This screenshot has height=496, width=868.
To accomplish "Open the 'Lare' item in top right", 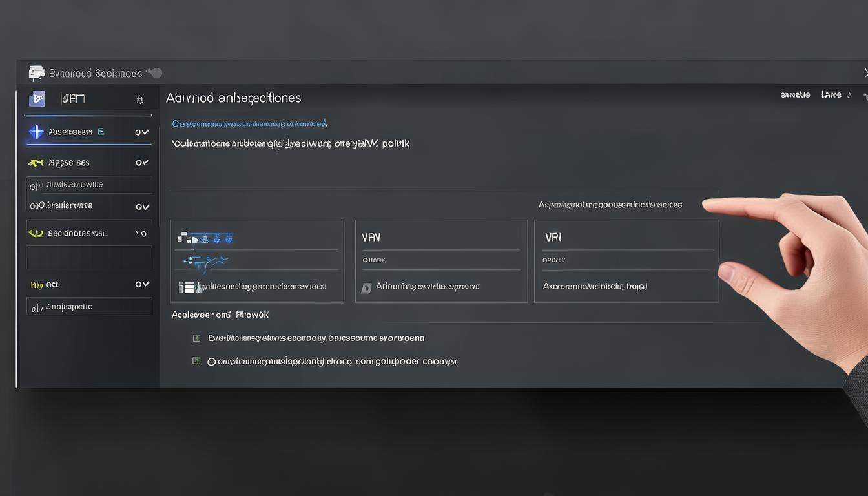I will [831, 95].
